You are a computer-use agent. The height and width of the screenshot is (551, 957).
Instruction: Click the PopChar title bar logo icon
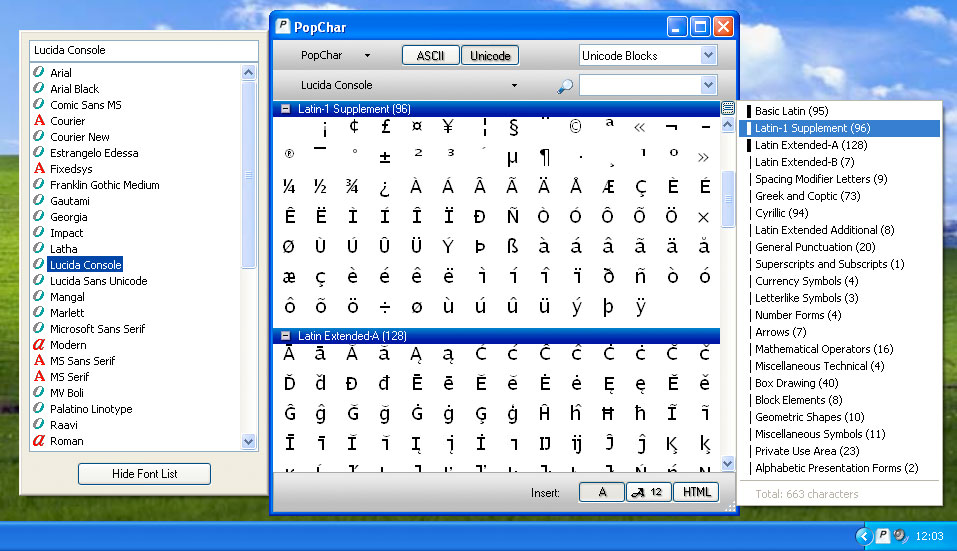coord(283,26)
